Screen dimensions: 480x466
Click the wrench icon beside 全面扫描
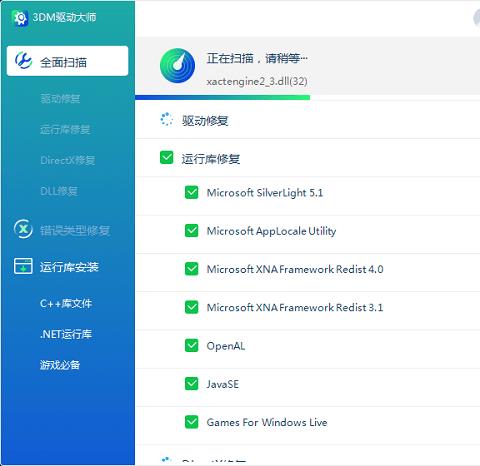(x=23, y=61)
